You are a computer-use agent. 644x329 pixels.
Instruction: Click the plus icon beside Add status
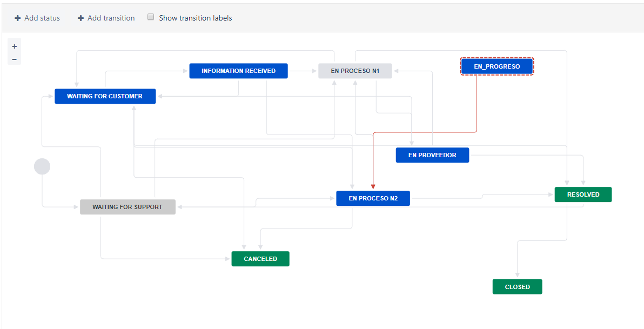(18, 18)
